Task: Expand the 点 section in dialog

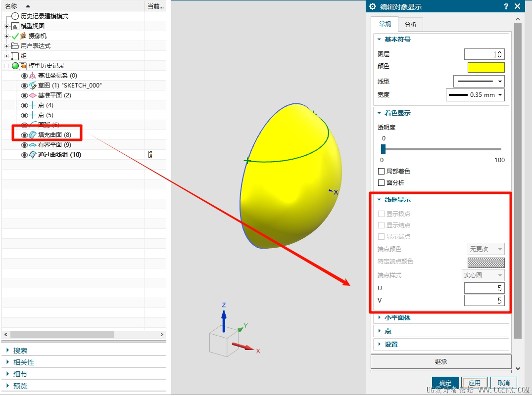Action: [379, 331]
